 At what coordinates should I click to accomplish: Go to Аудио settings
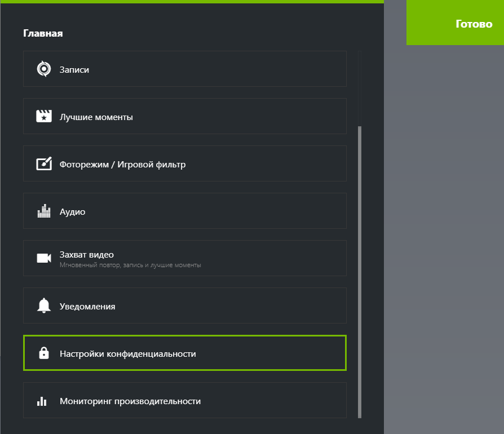(184, 212)
